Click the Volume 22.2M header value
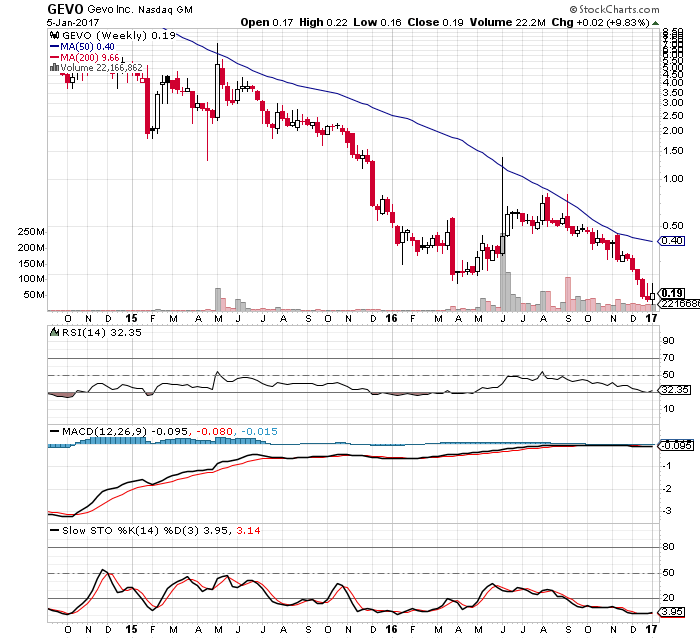The image size is (700, 639). (x=508, y=22)
